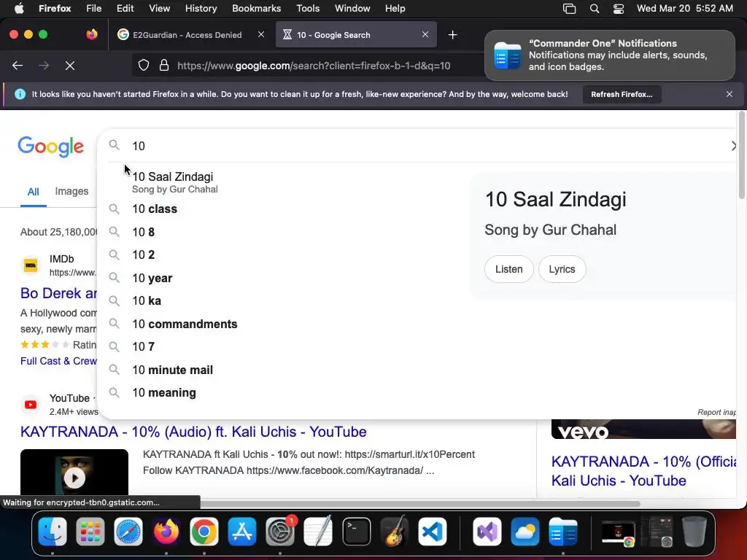Click the Commander One notification banner

610,55
